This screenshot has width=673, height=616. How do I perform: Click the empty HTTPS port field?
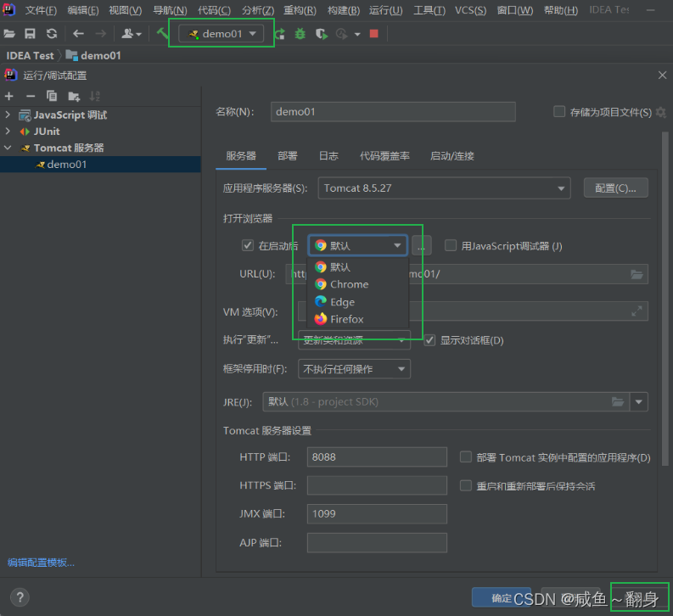[377, 485]
